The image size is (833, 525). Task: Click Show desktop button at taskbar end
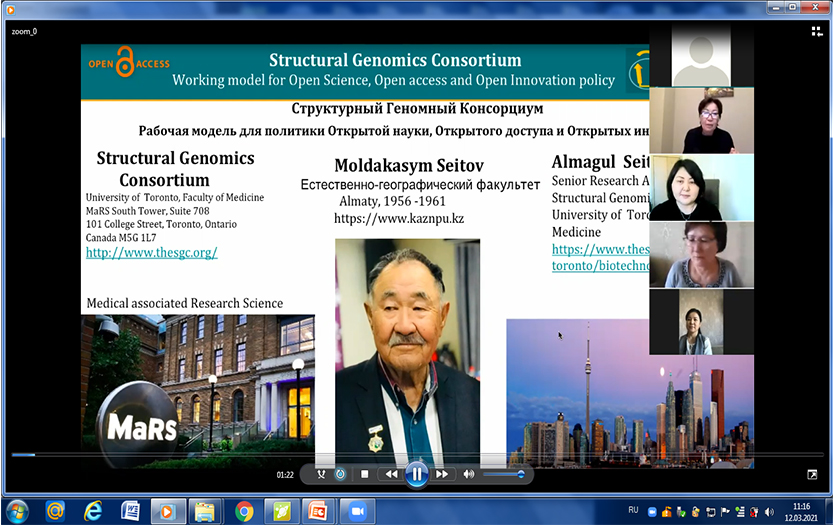(828, 512)
